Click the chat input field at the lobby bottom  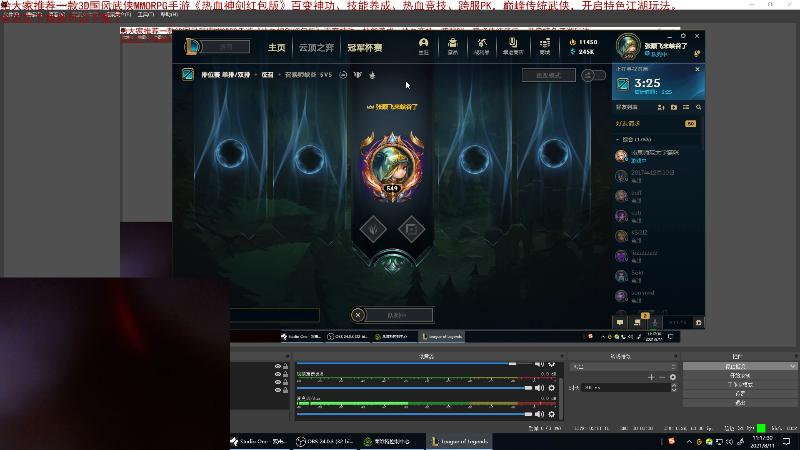tap(274, 315)
